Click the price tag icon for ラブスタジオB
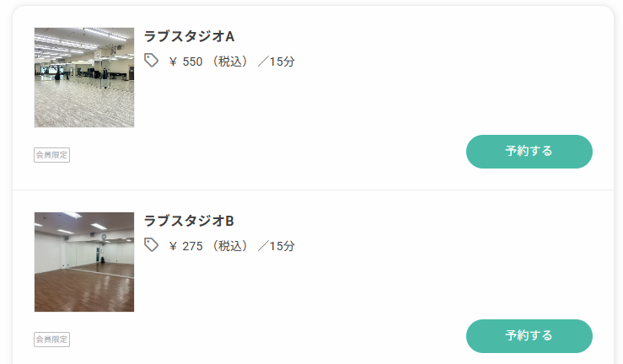This screenshot has width=623, height=364. pyautogui.click(x=151, y=245)
